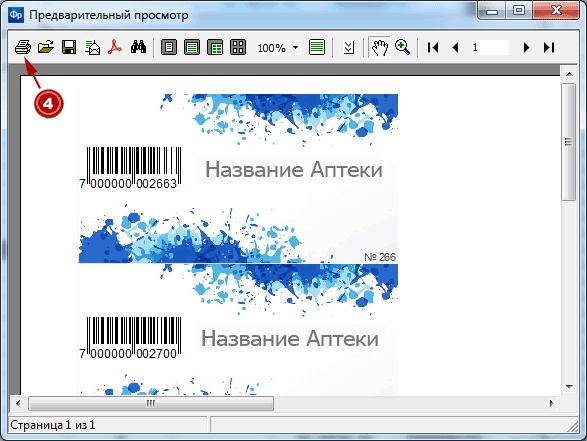The width and height of the screenshot is (587, 441).
Task: Maximize the Предварительный просмотр window
Action: [x=518, y=10]
